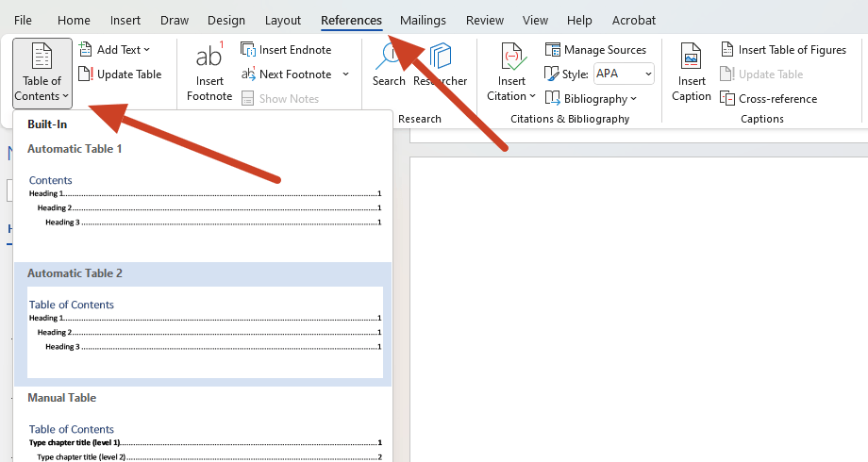The width and height of the screenshot is (868, 462).
Task: Click the Add Text icon
Action: (85, 49)
